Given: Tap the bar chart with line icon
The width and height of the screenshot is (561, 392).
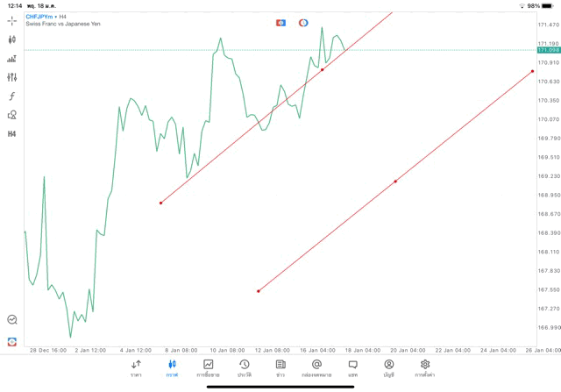Looking at the screenshot, I should pyautogui.click(x=11, y=59).
